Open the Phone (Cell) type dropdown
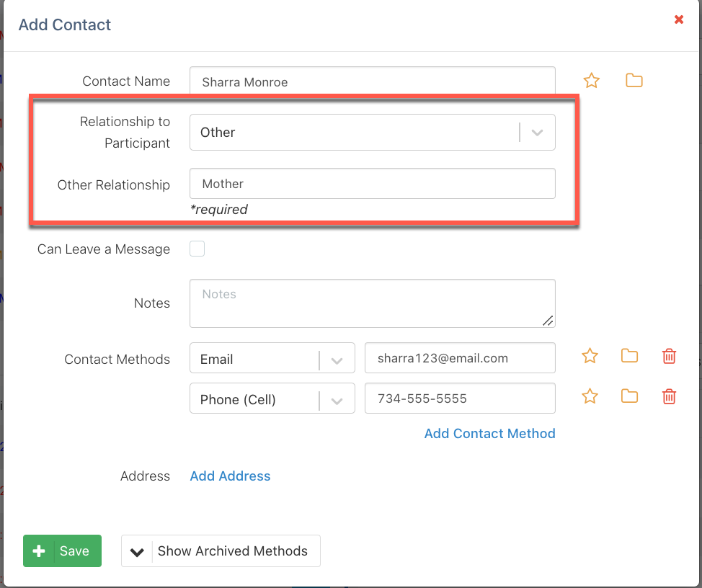The image size is (702, 588). point(272,399)
